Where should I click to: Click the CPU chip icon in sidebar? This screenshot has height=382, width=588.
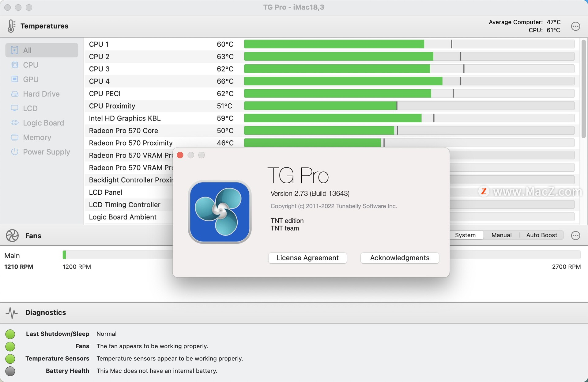pyautogui.click(x=14, y=65)
